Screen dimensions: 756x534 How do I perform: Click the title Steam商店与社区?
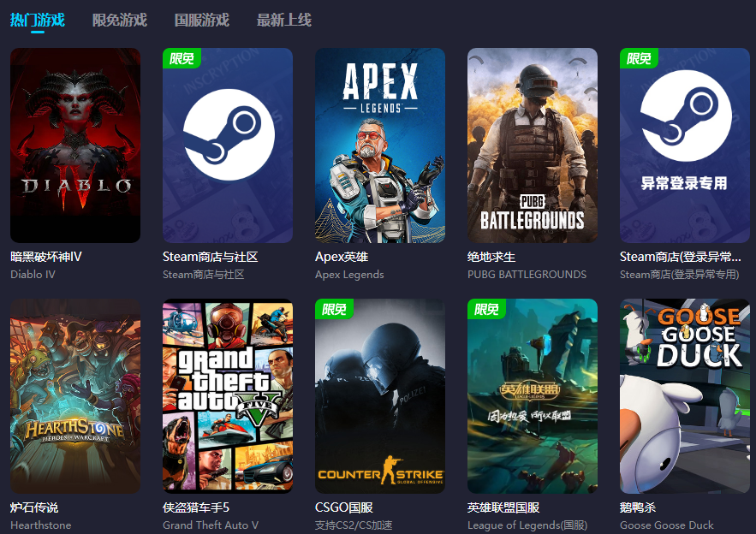pyautogui.click(x=211, y=257)
